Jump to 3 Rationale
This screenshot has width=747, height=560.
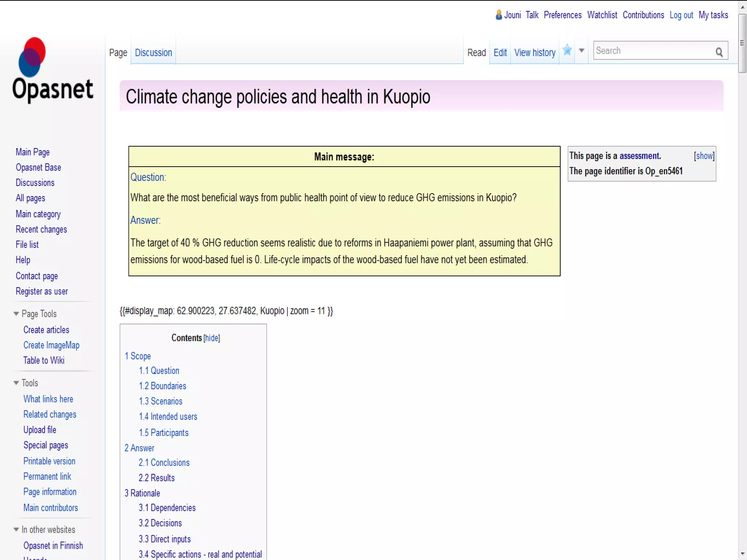pyautogui.click(x=142, y=493)
